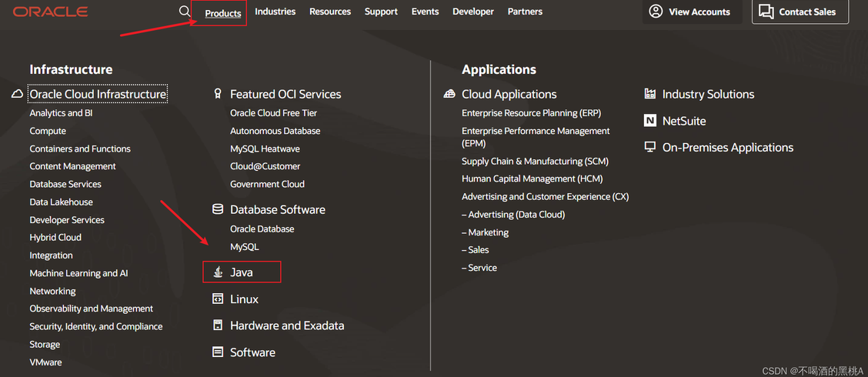The width and height of the screenshot is (868, 377).
Task: Open Data Lakehouse
Action: [x=61, y=202]
